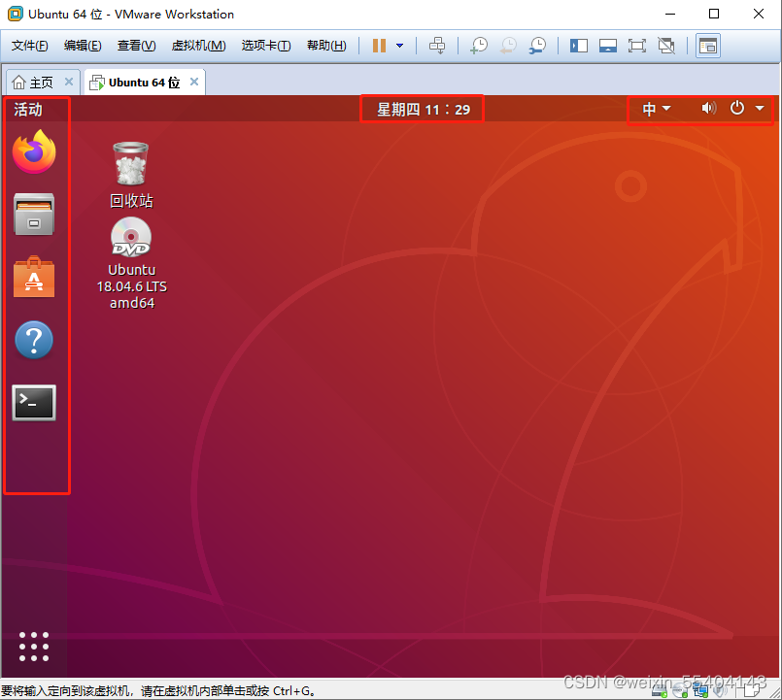Toggle the library panel visibility

click(x=577, y=45)
